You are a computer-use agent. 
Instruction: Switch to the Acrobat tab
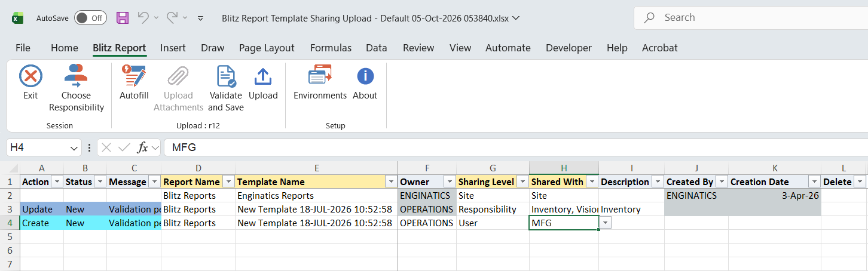pos(660,48)
